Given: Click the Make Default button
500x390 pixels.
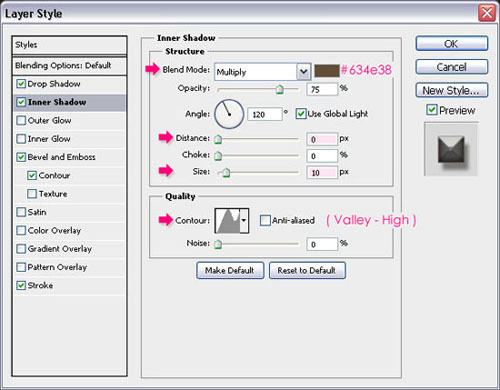Looking at the screenshot, I should tap(230, 270).
